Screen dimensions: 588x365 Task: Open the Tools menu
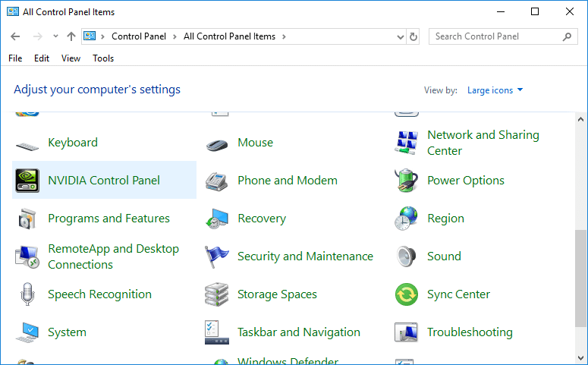coord(103,58)
